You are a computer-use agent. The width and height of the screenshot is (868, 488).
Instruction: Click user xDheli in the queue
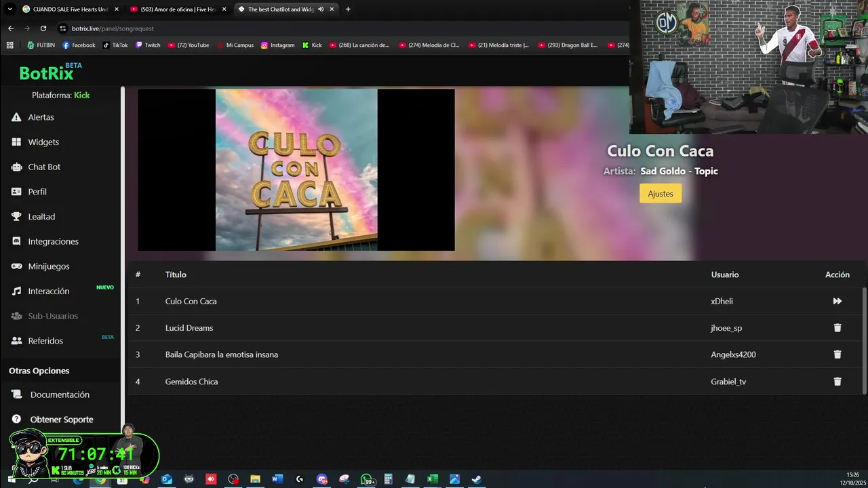point(722,301)
